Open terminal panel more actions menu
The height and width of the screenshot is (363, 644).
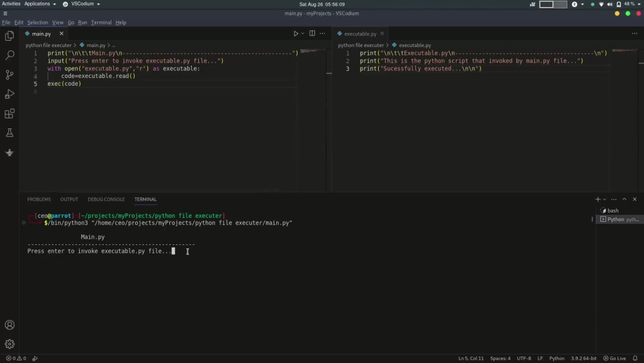pyautogui.click(x=614, y=199)
